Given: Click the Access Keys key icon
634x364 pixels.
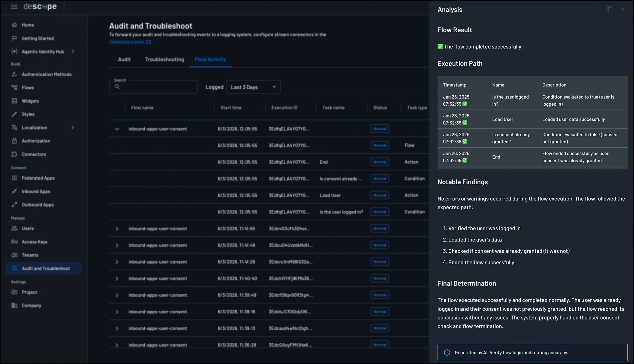Looking at the screenshot, I should pos(14,242).
